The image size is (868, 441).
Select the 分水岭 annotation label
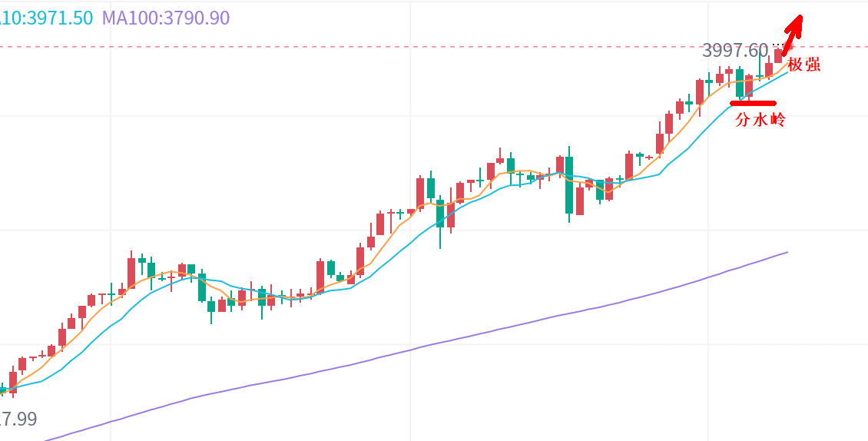coord(760,120)
